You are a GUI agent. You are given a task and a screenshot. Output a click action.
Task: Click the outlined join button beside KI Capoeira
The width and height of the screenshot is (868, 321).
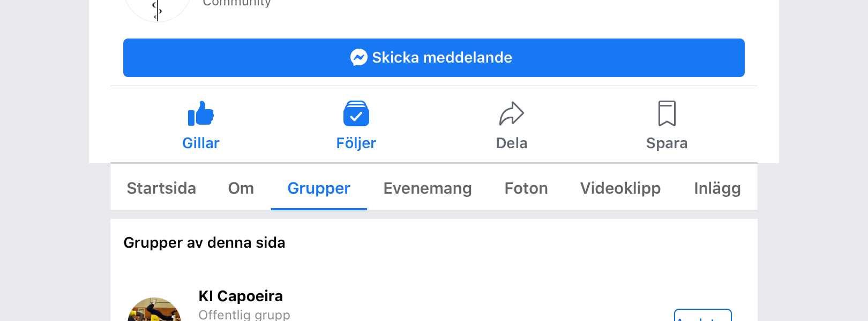(703, 315)
